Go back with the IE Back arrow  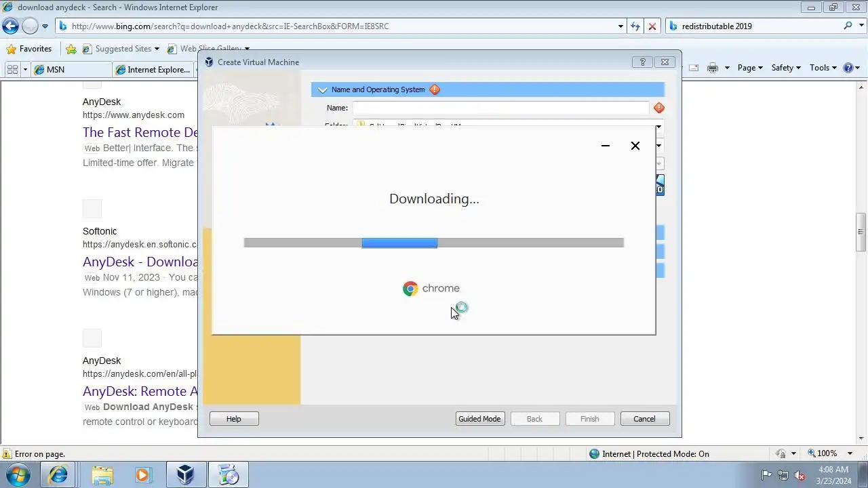(10, 26)
